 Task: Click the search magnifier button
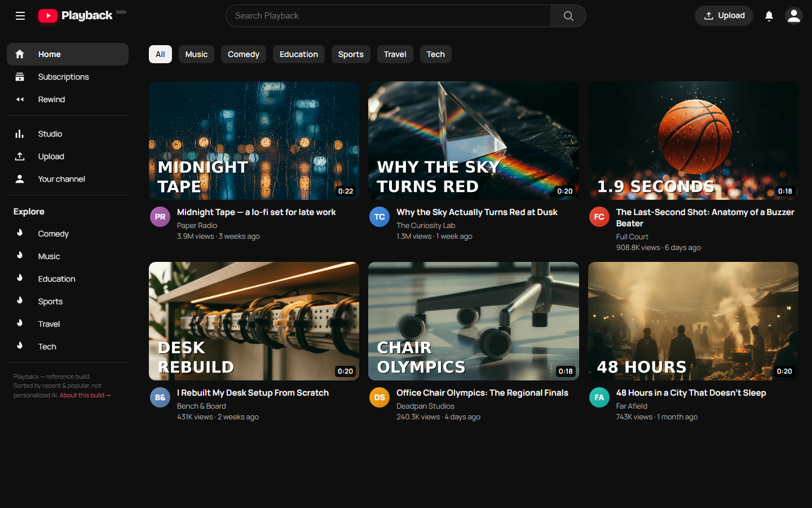pyautogui.click(x=568, y=16)
